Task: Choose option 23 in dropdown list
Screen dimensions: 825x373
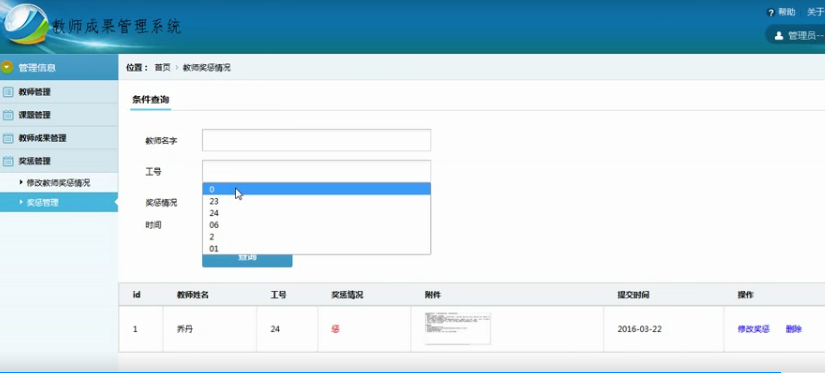Action: click(x=316, y=201)
